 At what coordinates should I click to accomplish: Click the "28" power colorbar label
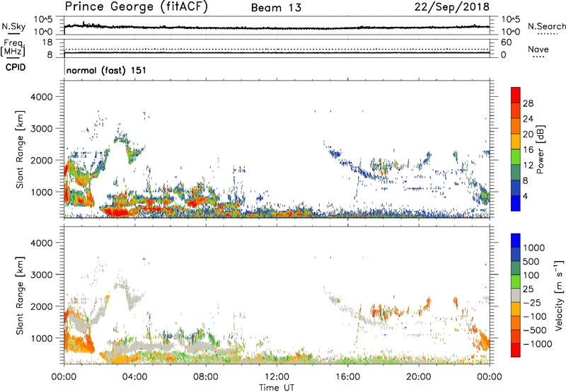tap(528, 103)
